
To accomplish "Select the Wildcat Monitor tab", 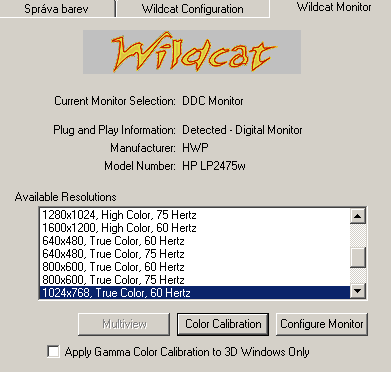I will pyautogui.click(x=334, y=7).
